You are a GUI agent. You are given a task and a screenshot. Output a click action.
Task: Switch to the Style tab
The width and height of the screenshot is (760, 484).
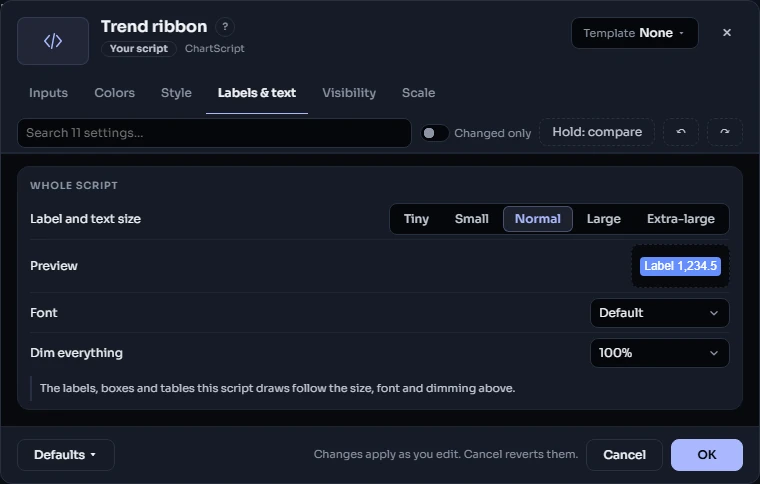(176, 93)
